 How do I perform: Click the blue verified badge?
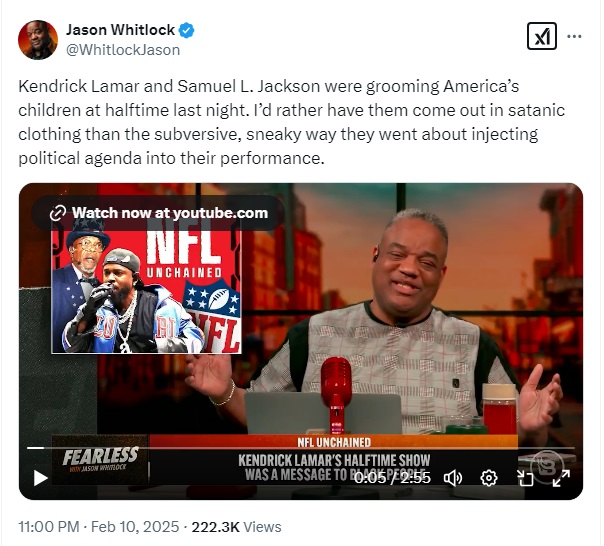click(x=187, y=30)
